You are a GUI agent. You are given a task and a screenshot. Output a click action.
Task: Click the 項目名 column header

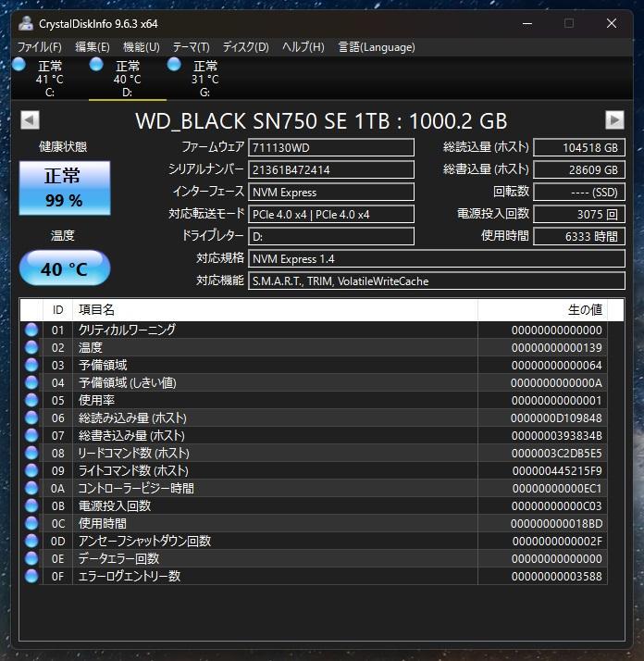(x=275, y=310)
